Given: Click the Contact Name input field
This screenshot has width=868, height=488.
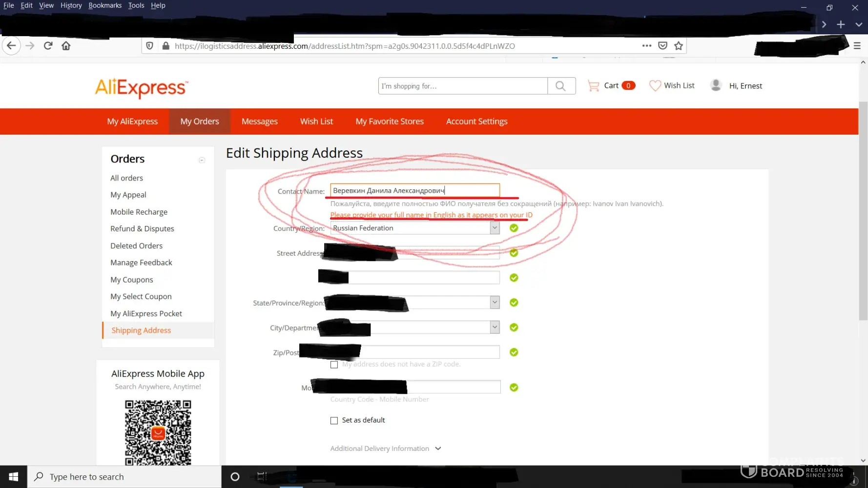Looking at the screenshot, I should point(415,190).
